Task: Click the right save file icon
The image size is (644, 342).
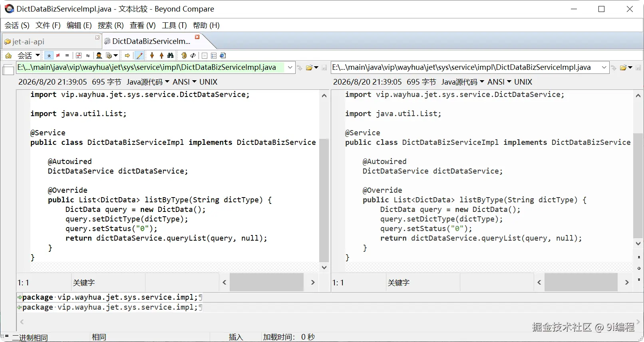Action: pos(638,67)
